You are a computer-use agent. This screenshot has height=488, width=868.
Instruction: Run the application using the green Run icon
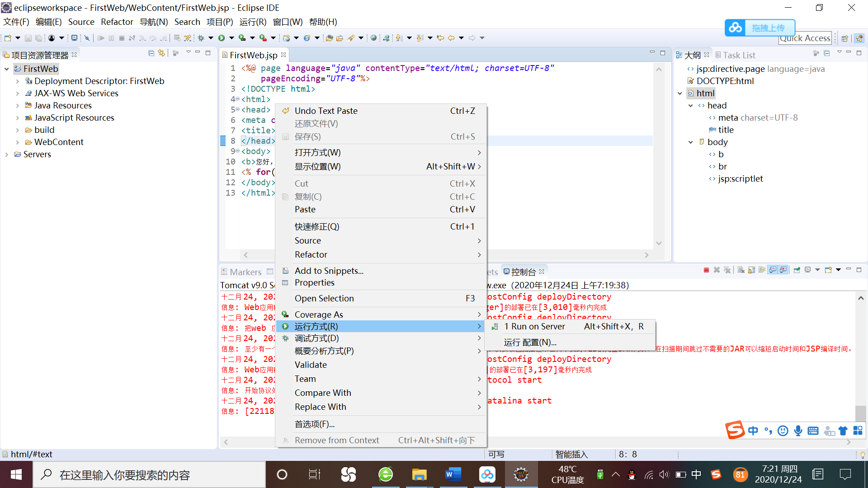point(222,38)
